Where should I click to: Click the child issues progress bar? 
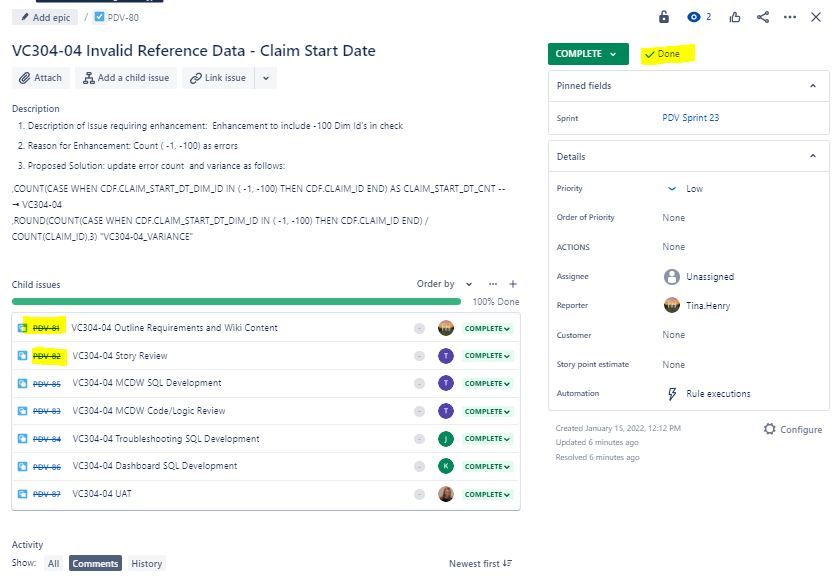point(236,302)
